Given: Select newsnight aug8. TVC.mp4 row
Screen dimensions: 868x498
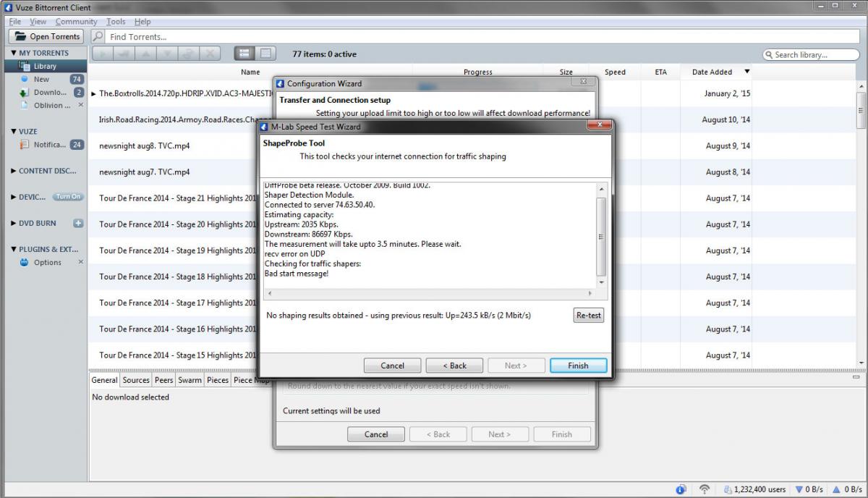Looking at the screenshot, I should 473,145.
